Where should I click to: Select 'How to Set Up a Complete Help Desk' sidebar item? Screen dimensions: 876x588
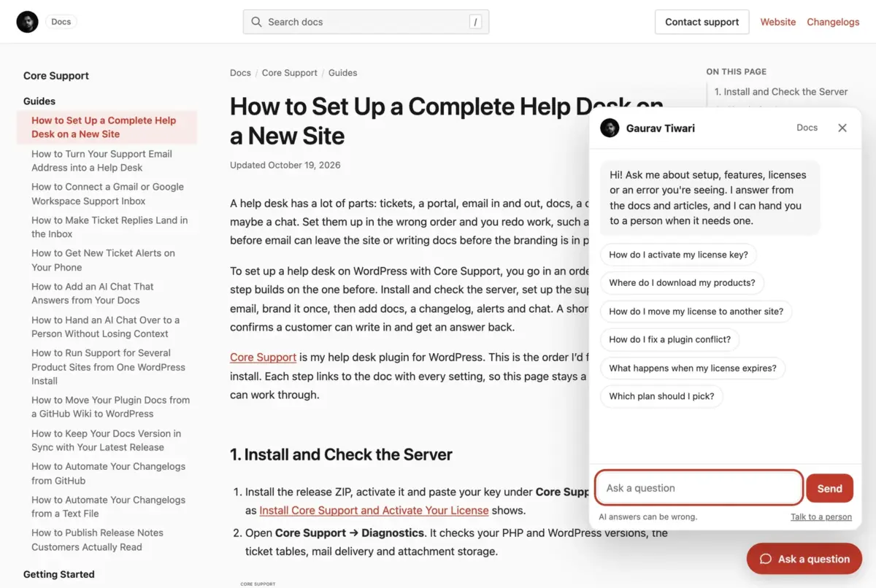[x=107, y=128]
